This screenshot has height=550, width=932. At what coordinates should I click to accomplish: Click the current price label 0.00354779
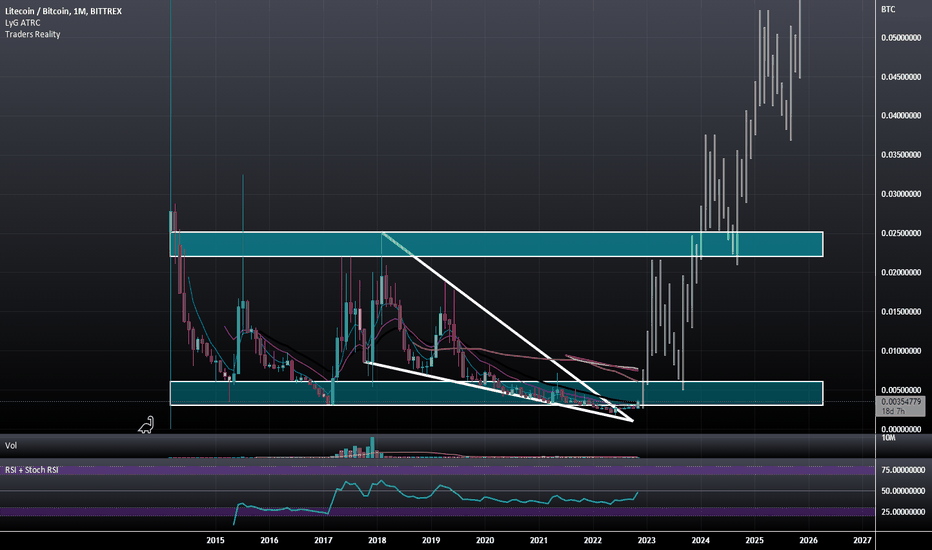(x=901, y=402)
